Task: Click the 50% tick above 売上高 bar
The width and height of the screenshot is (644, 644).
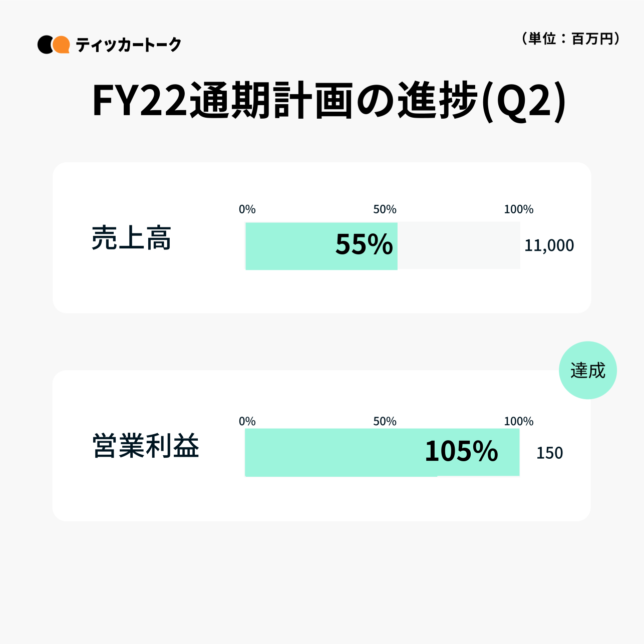Action: tap(385, 209)
